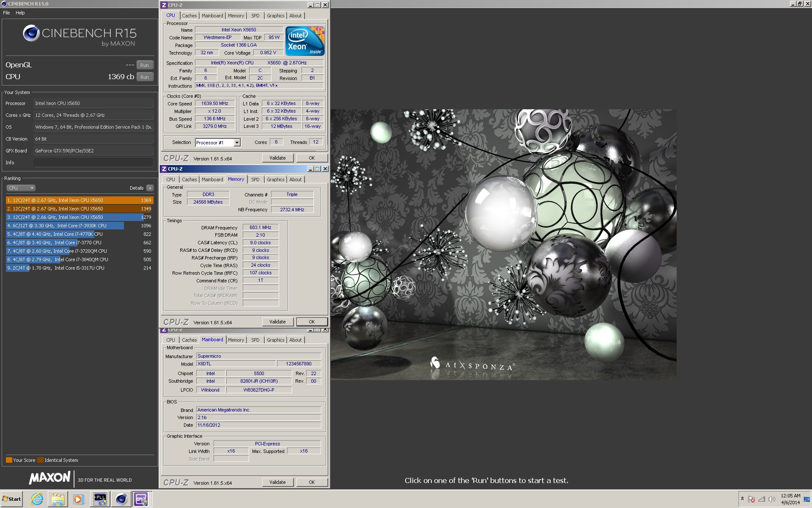Click the Cinebench logo sphere icon
This screenshot has width=812, height=508.
click(x=31, y=33)
